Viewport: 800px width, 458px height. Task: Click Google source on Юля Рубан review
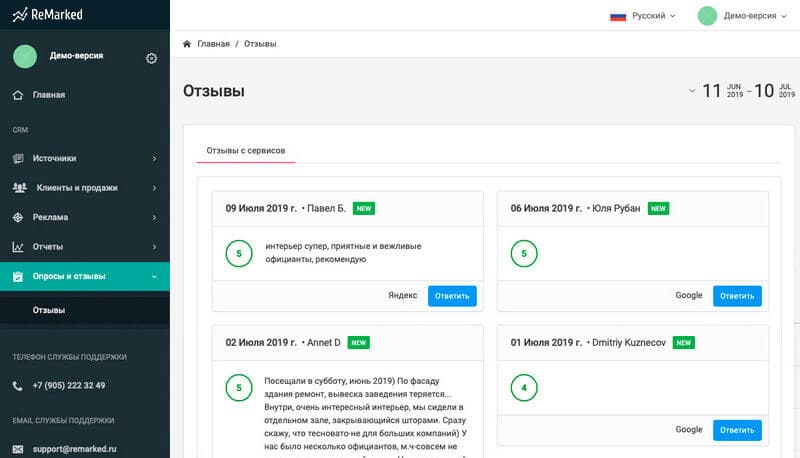(689, 295)
